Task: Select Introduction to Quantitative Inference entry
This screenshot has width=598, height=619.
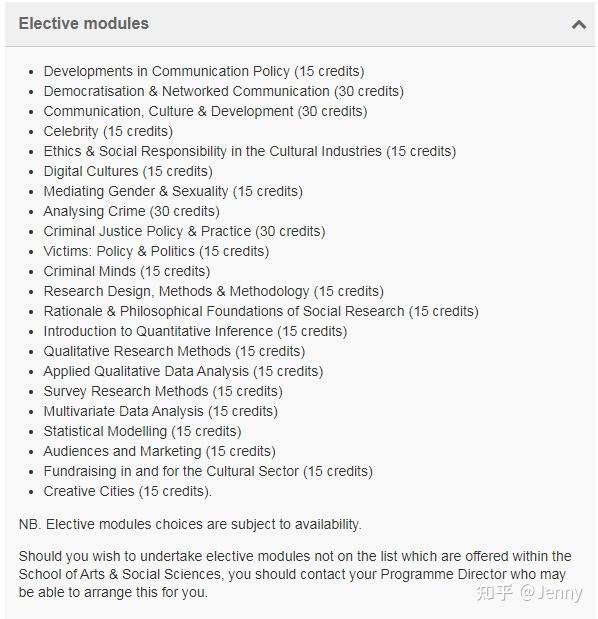Action: click(x=195, y=331)
